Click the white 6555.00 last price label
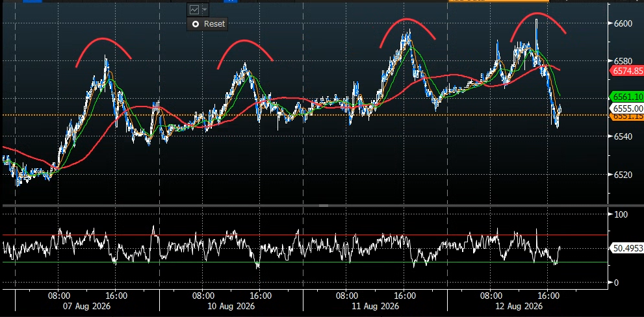Image resolution: width=644 pixels, height=317 pixels. tap(626, 108)
